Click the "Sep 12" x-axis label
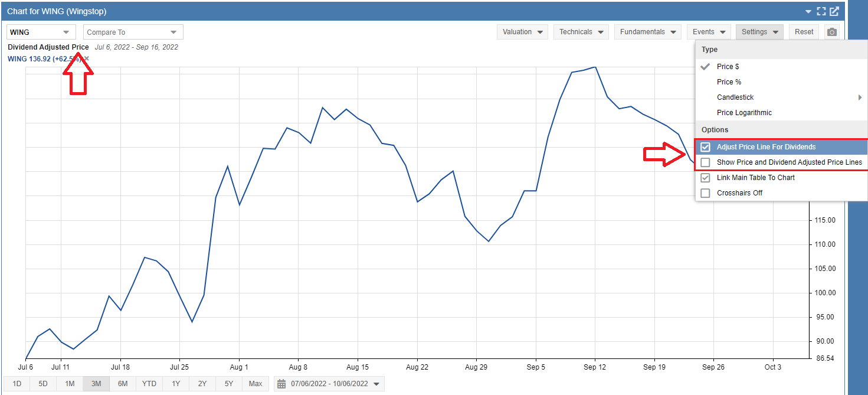Image resolution: width=868 pixels, height=395 pixels. [595, 367]
